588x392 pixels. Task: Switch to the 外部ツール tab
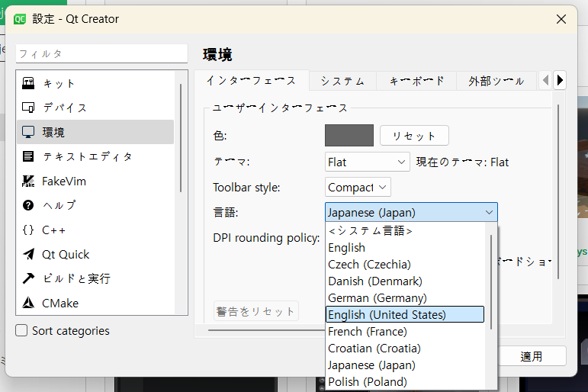496,81
